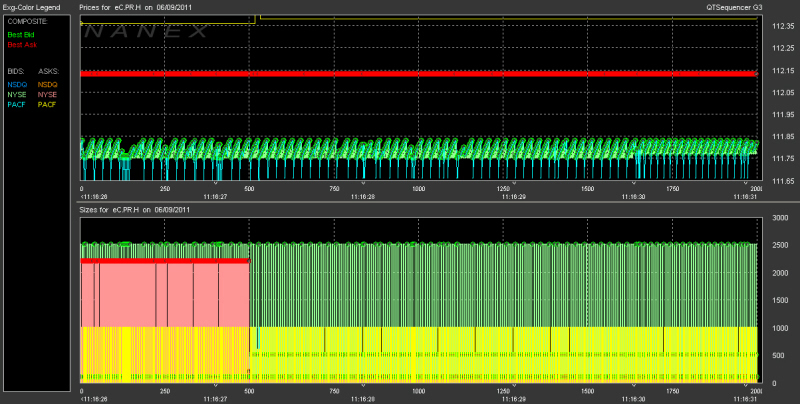Click the 'Sizes for eC.PR.H' chart title
800x404 pixels.
134,210
